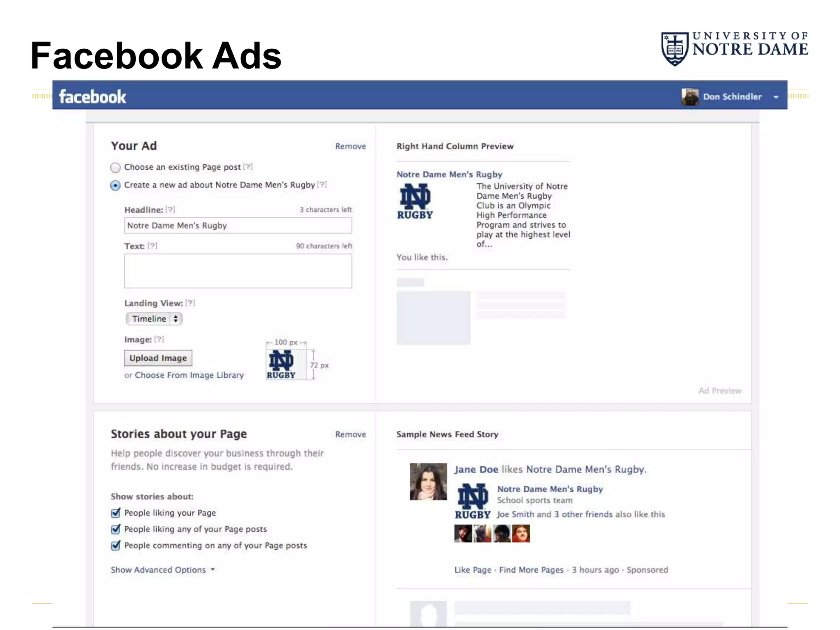This screenshot has width=840, height=630.
Task: Click 'School sports team' text
Action: pyautogui.click(x=535, y=500)
